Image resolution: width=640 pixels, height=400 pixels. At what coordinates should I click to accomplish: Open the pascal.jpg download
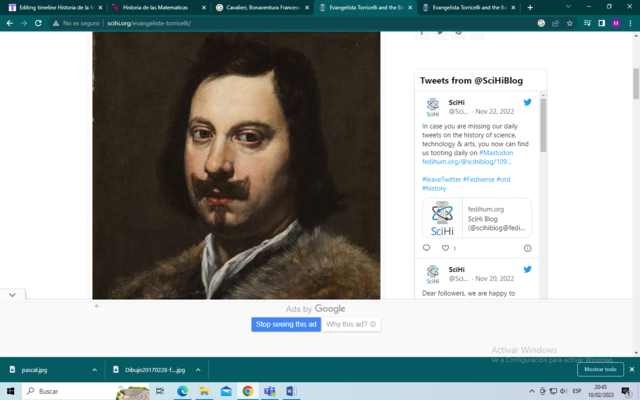[x=34, y=370]
